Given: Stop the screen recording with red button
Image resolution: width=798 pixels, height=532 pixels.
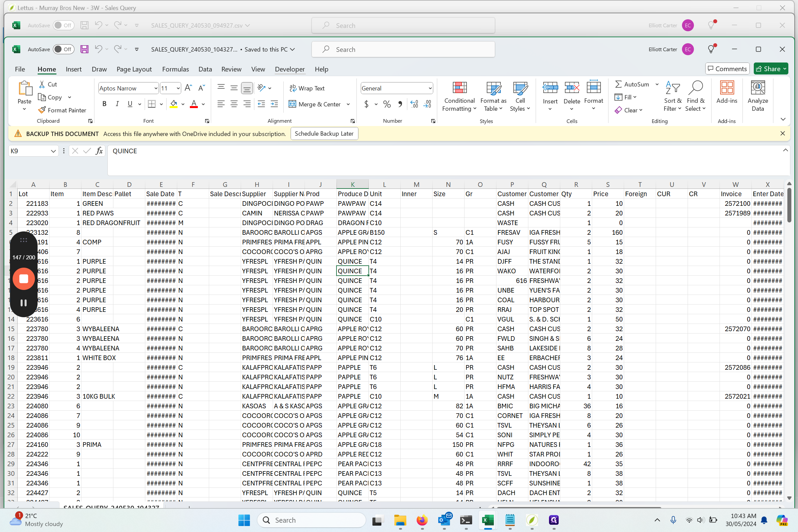Looking at the screenshot, I should 23,279.
